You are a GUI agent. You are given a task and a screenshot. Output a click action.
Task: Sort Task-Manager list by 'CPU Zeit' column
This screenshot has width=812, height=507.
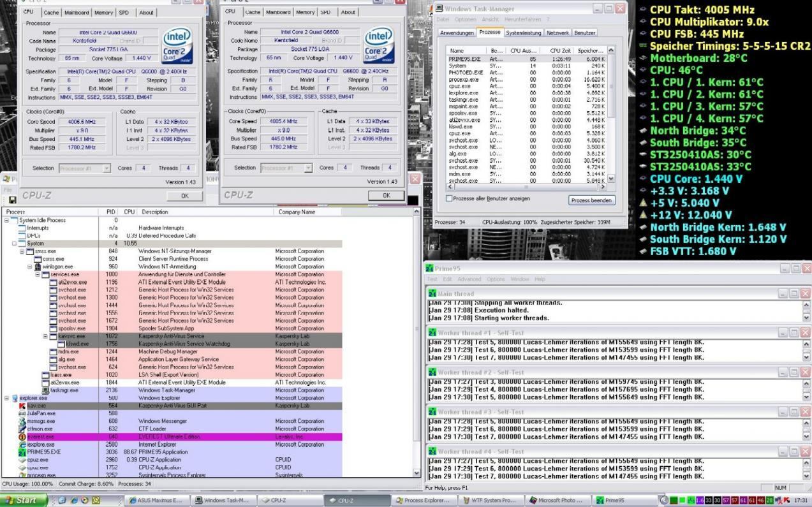[x=558, y=50]
